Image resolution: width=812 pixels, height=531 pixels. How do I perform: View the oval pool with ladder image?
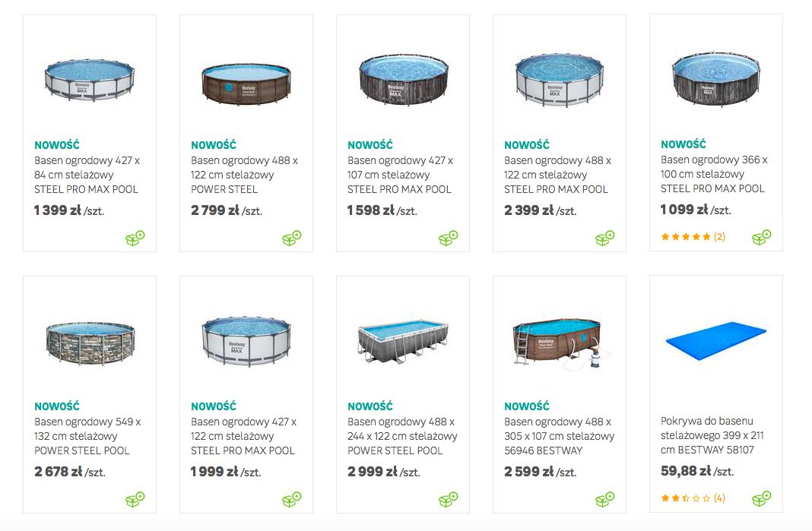(x=561, y=343)
